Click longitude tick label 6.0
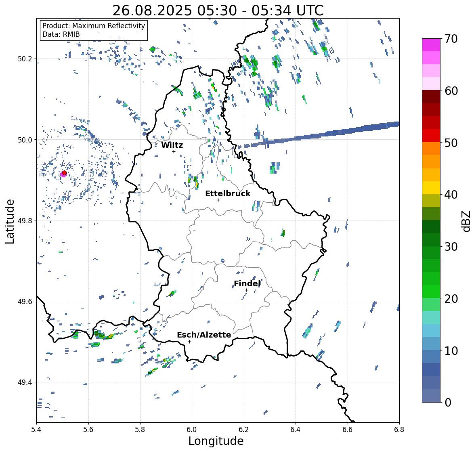This screenshot has width=476, height=451. tap(192, 430)
